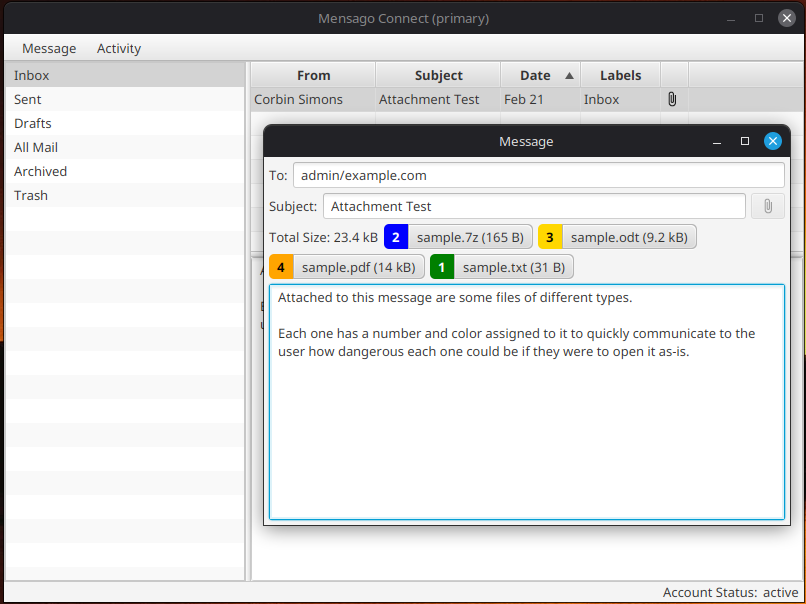Maximize the Message dialog window
Screen dimensions: 806x604
(745, 142)
